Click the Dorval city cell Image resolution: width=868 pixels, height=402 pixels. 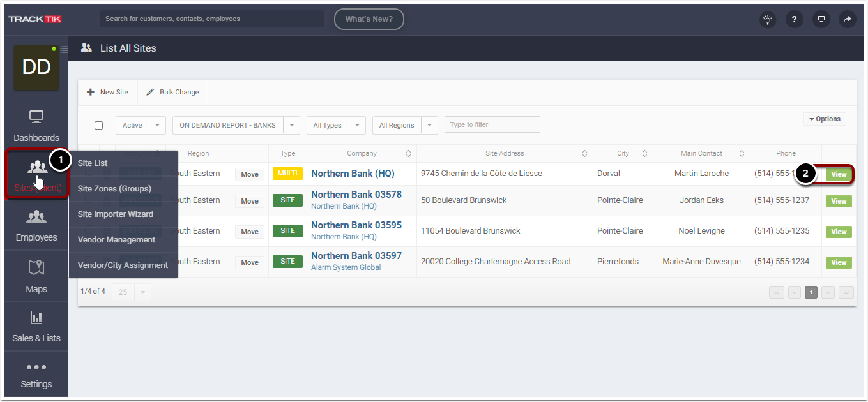pos(609,174)
